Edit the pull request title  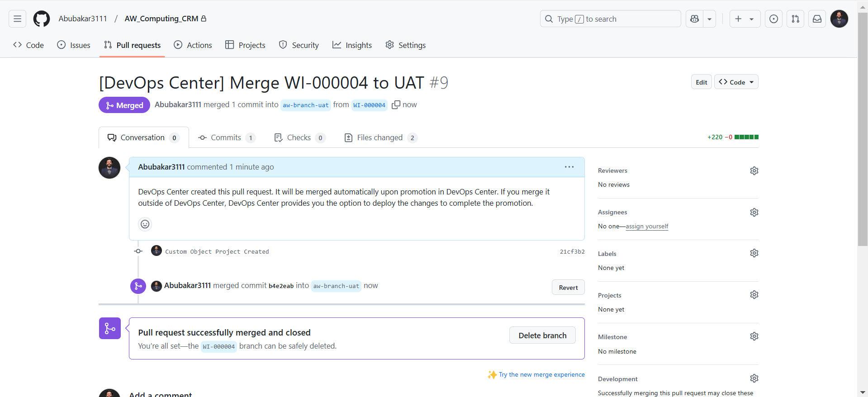pos(702,82)
